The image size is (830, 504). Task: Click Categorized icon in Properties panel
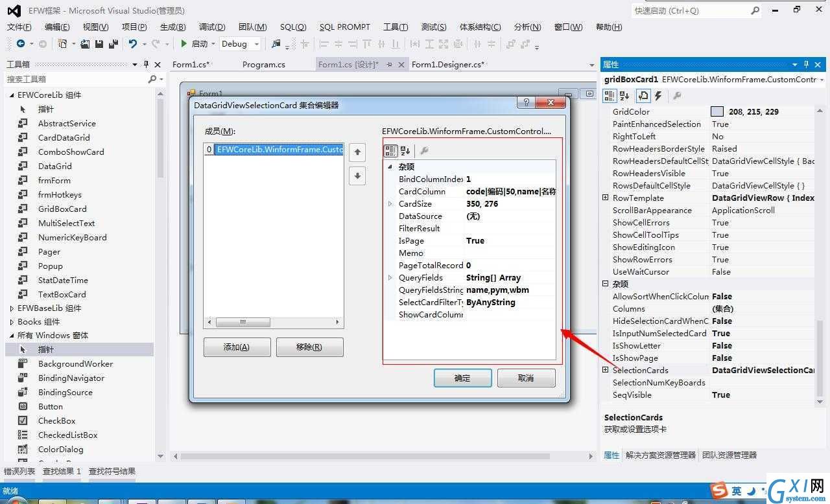pos(610,95)
